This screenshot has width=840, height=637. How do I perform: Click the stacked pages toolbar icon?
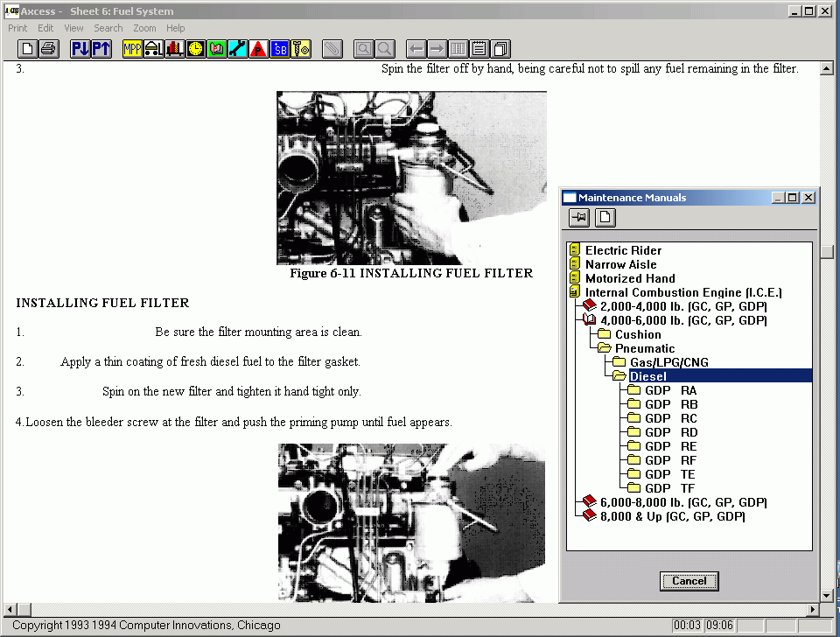pos(500,49)
